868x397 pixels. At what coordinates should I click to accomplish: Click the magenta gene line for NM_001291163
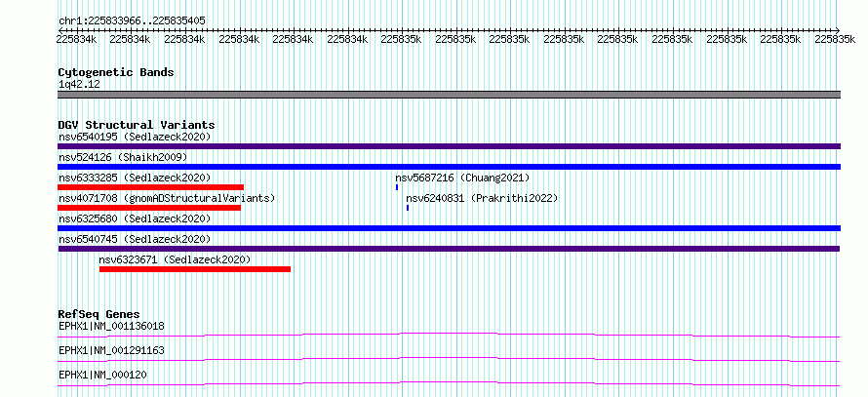(449, 359)
